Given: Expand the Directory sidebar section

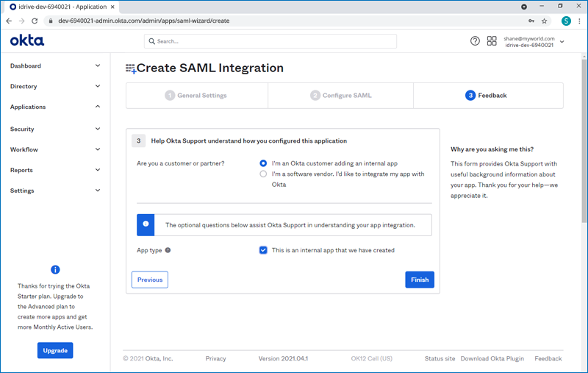Looking at the screenshot, I should coord(55,86).
